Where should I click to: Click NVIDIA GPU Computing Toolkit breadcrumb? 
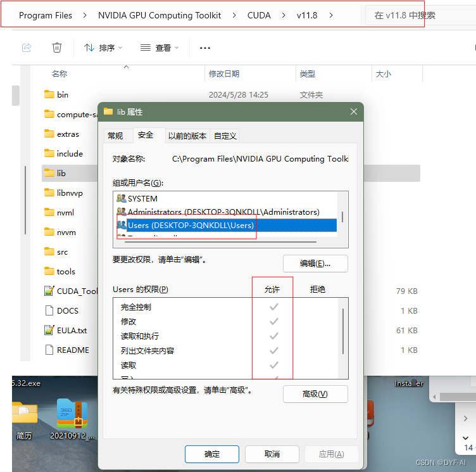(x=160, y=15)
